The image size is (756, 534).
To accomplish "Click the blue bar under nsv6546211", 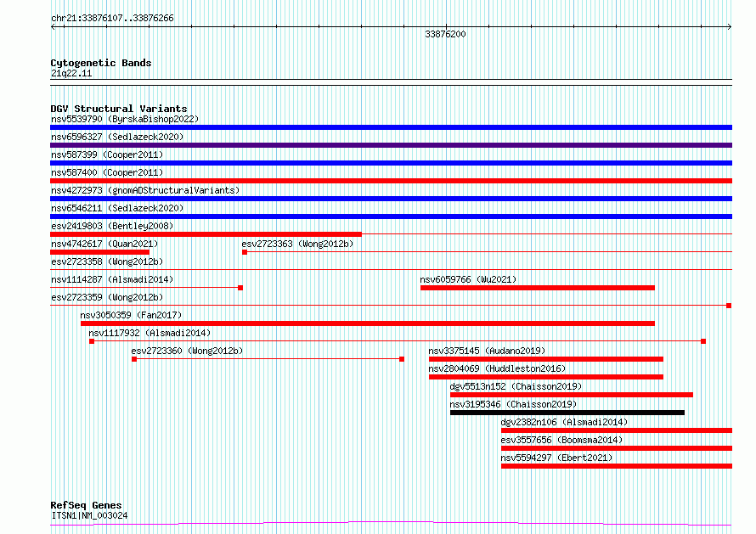I will (391, 216).
